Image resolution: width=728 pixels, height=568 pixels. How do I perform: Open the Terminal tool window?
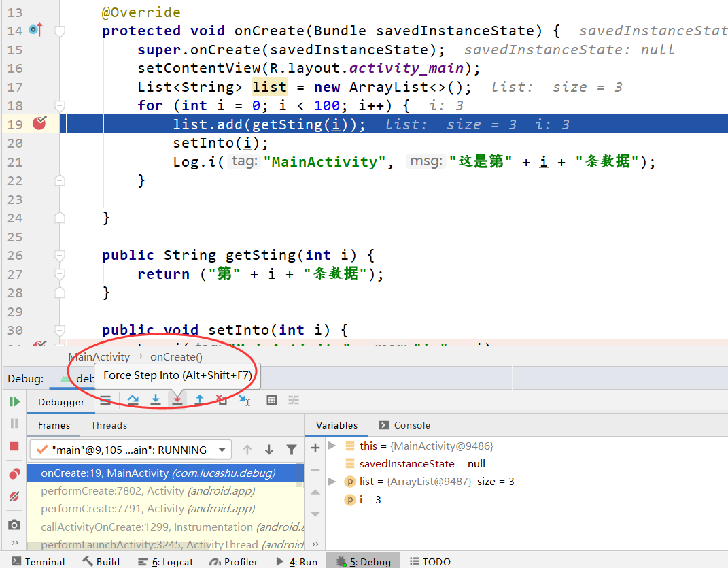click(39, 561)
